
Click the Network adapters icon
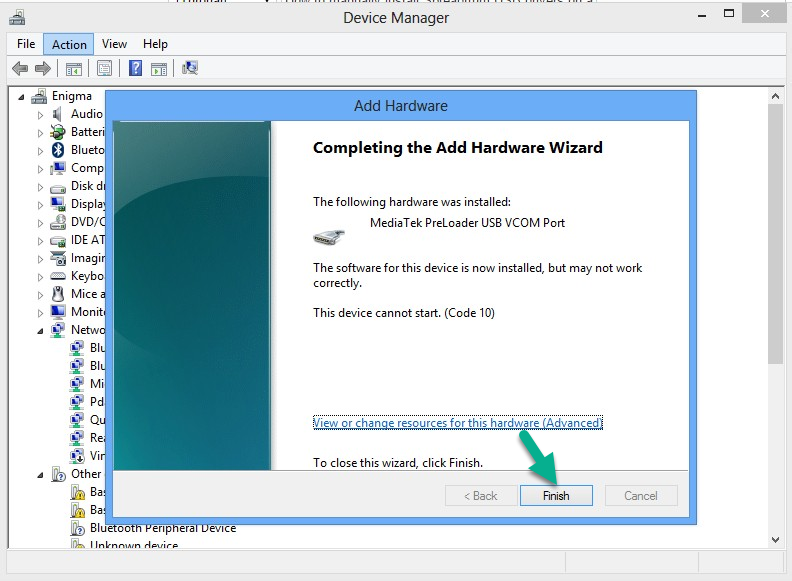tap(58, 330)
